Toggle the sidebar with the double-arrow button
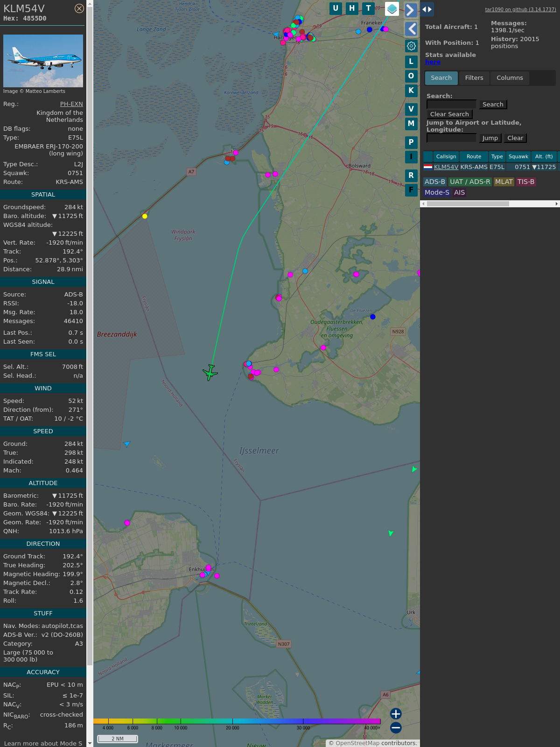Viewport: 560px width, 747px height. (x=427, y=9)
